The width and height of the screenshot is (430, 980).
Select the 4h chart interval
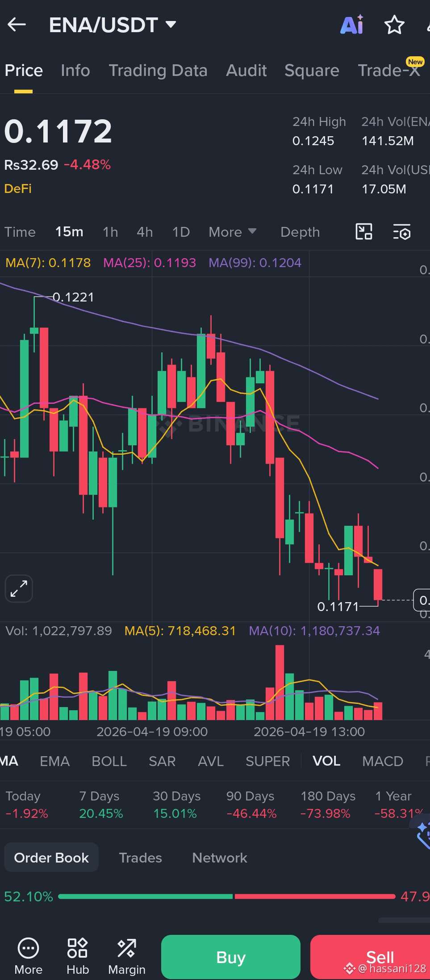145,232
